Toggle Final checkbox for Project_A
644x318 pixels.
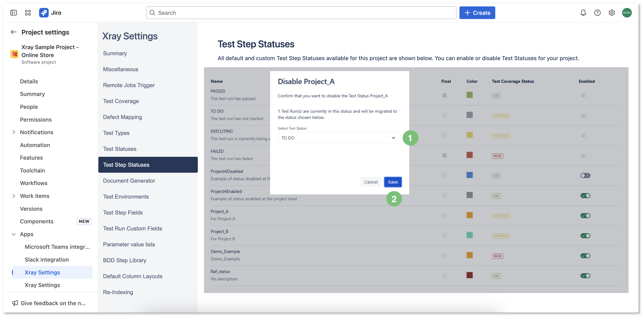coord(444,215)
